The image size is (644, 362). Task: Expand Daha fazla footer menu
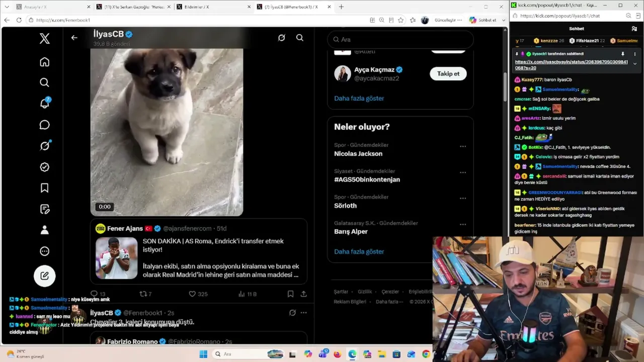[x=389, y=302]
